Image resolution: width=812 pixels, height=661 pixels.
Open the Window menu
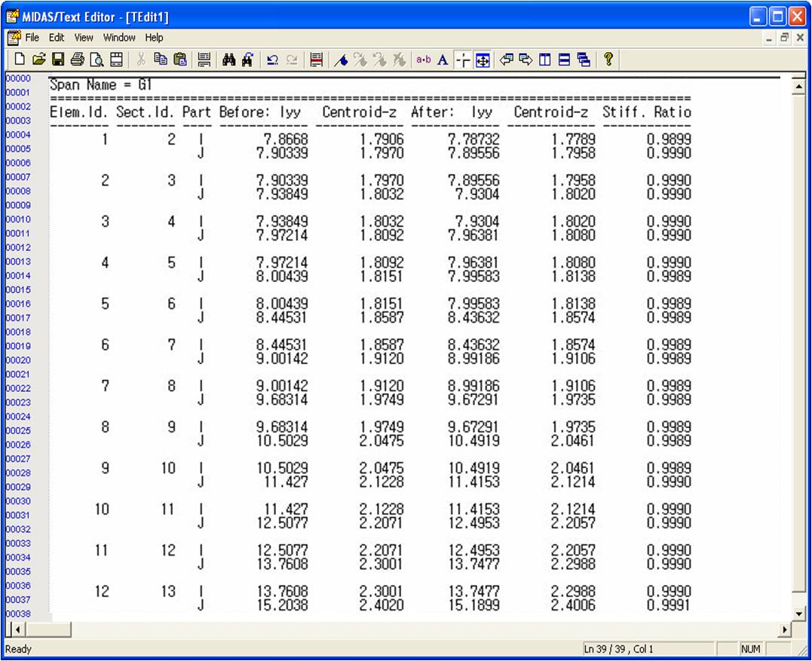[119, 38]
